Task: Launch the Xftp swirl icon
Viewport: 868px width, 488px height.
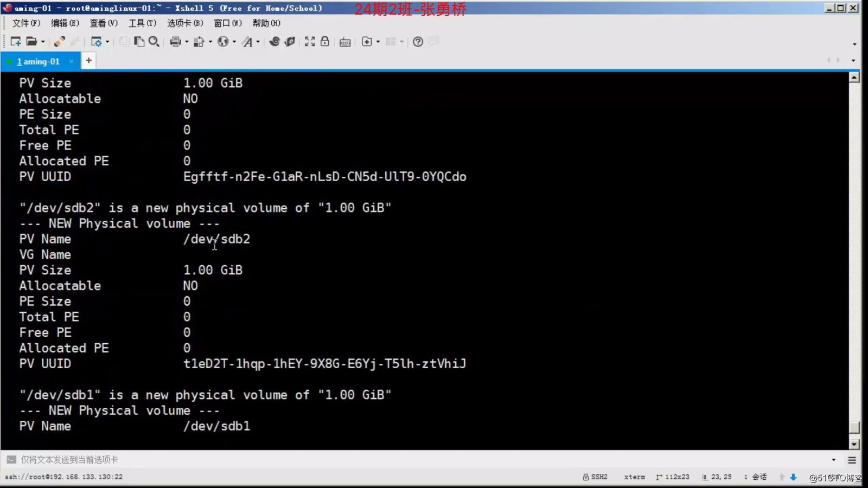Action: pyautogui.click(x=275, y=42)
